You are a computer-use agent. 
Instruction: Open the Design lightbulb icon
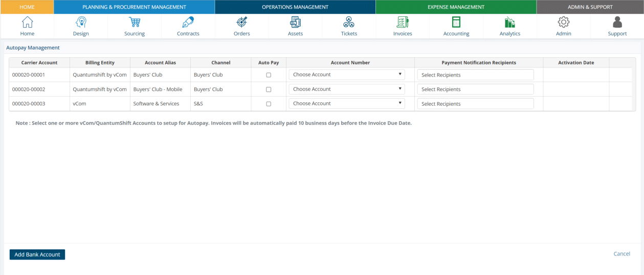tap(81, 22)
